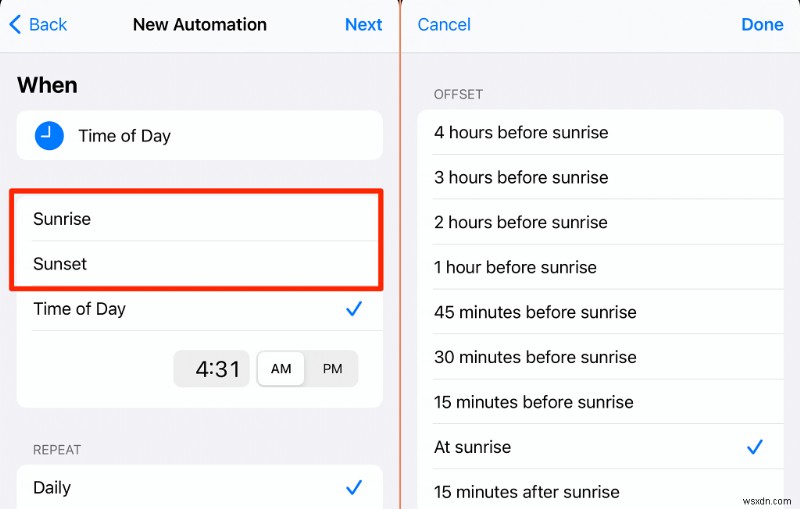Tap the blue clock icon

(x=49, y=135)
